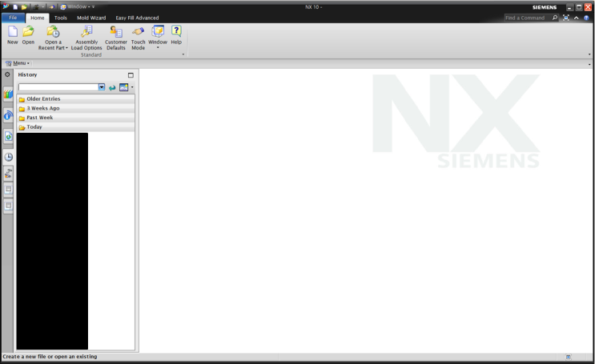Image resolution: width=595 pixels, height=364 pixels.
Task: Open the sidebar settings gear icon
Action: click(7, 74)
